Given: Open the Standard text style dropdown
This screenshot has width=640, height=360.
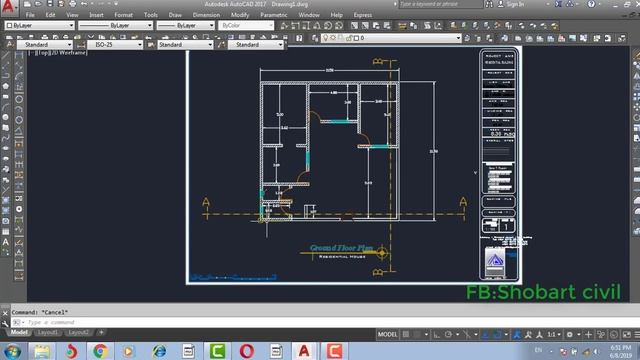Looking at the screenshot, I should point(45,44).
